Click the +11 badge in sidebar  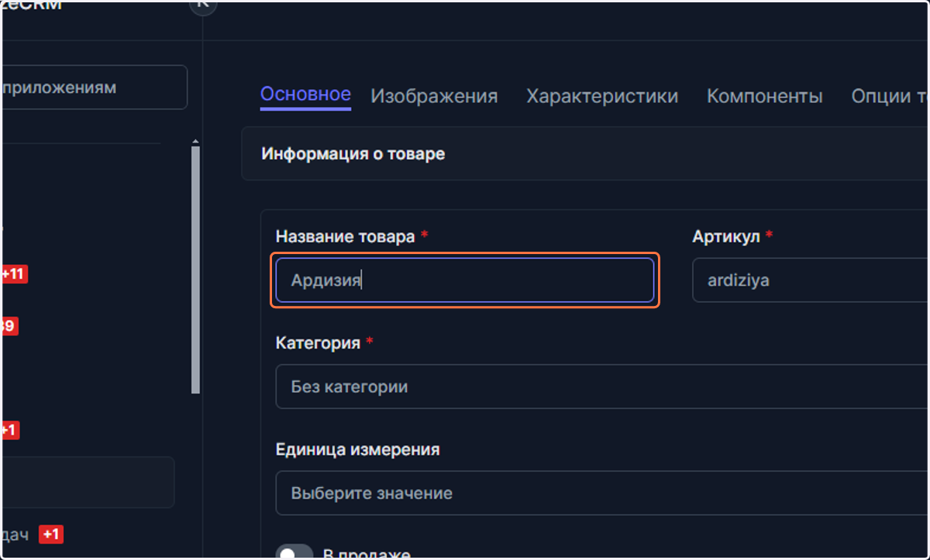click(x=14, y=273)
